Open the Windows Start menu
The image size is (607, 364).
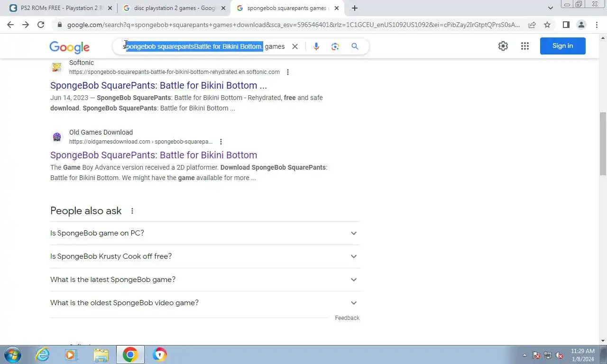pyautogui.click(x=13, y=355)
